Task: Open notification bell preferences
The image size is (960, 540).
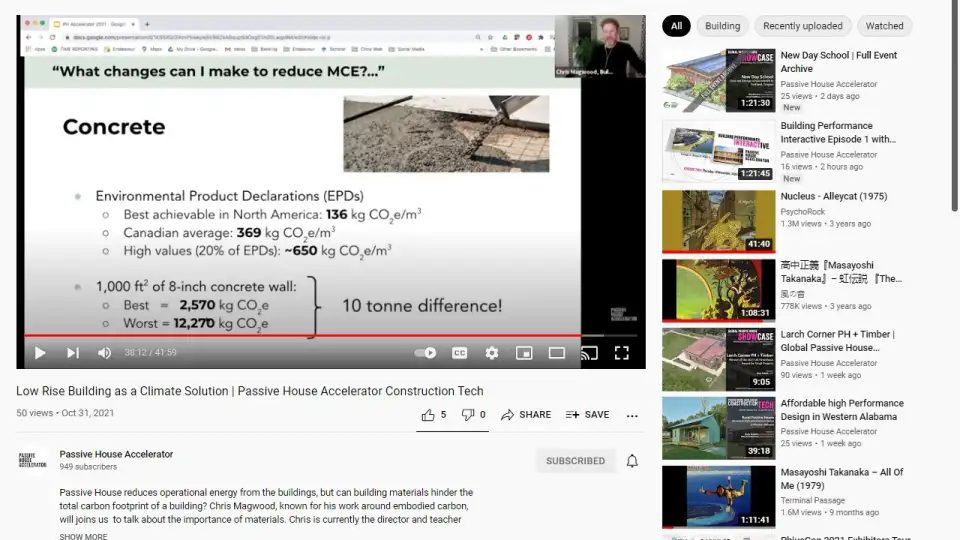Action: click(632, 461)
